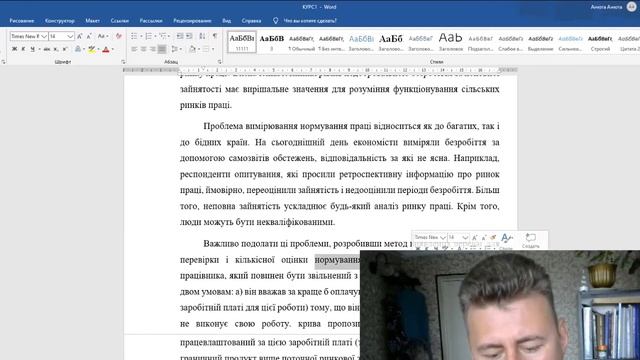Decrease paragraph indent
The height and width of the screenshot is (360, 640).
tap(180, 36)
